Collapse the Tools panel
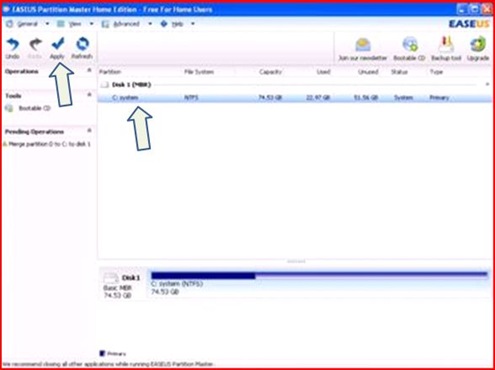 click(x=89, y=95)
